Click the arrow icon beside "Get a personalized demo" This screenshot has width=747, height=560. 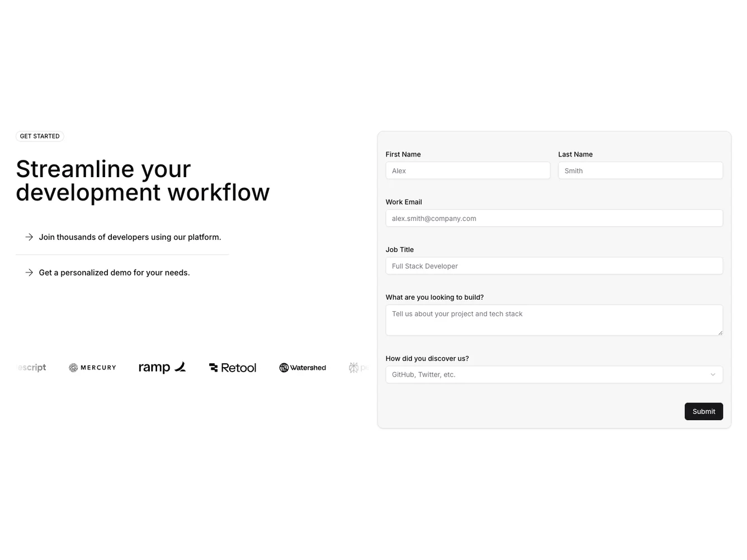pos(29,273)
